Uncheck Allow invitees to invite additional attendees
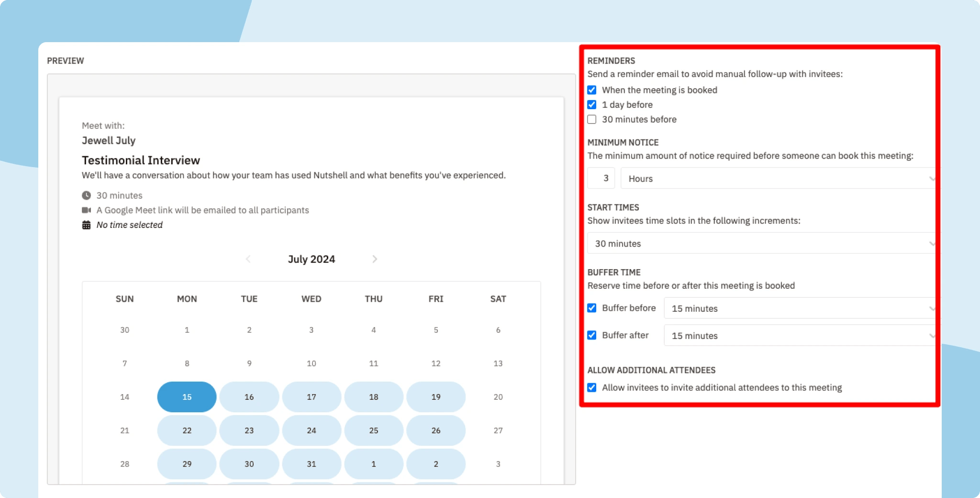This screenshot has height=498, width=980. click(592, 387)
